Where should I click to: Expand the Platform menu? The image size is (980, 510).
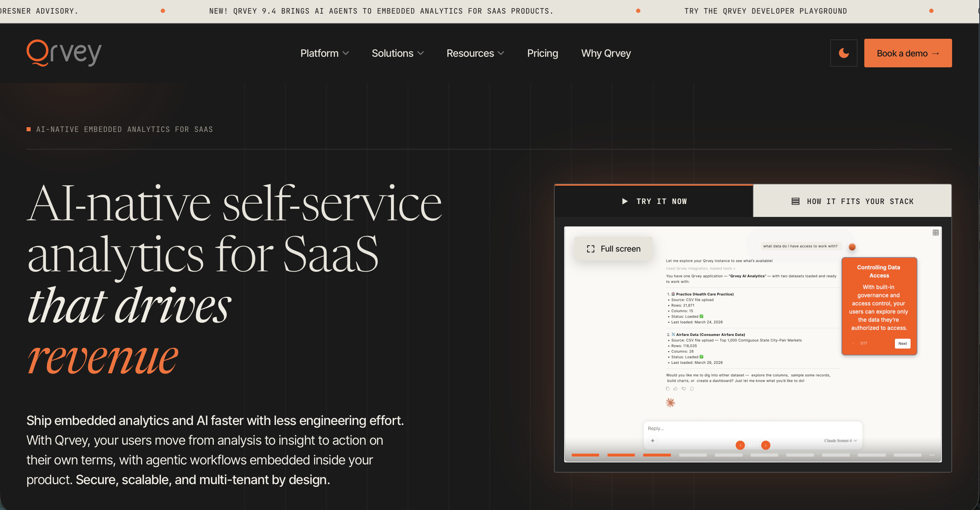click(x=325, y=53)
